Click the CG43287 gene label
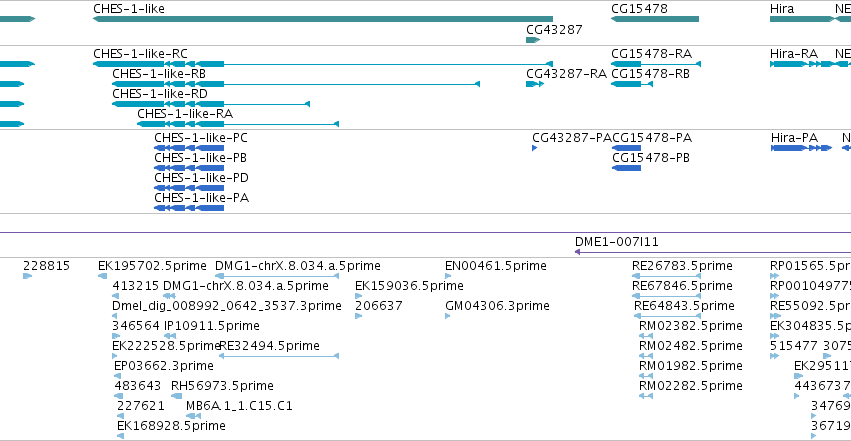The height and width of the screenshot is (441, 851). [554, 30]
